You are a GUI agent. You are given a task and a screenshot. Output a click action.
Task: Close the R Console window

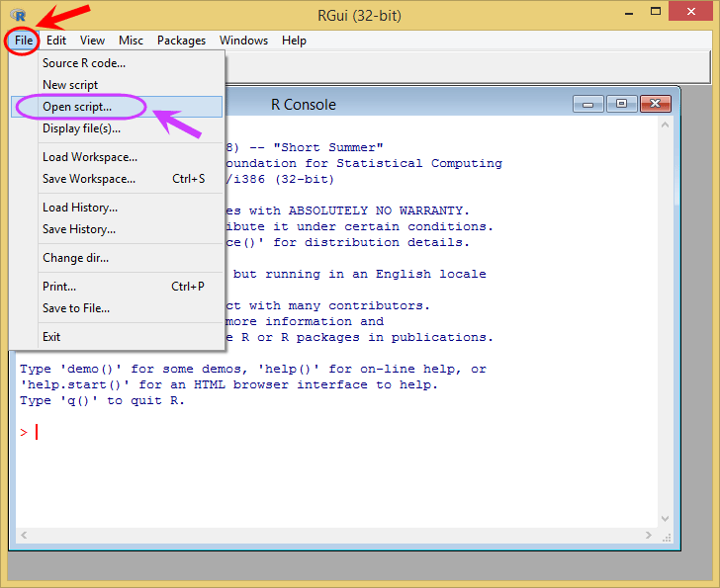pyautogui.click(x=656, y=104)
